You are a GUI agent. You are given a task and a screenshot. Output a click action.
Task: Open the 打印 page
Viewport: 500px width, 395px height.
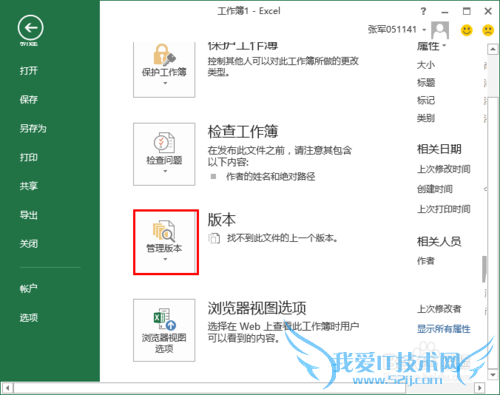tap(29, 157)
